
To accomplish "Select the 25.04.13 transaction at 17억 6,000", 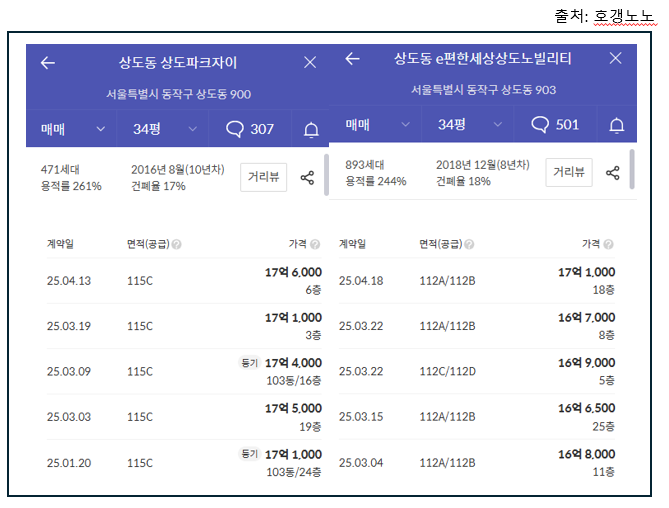I will [x=184, y=281].
